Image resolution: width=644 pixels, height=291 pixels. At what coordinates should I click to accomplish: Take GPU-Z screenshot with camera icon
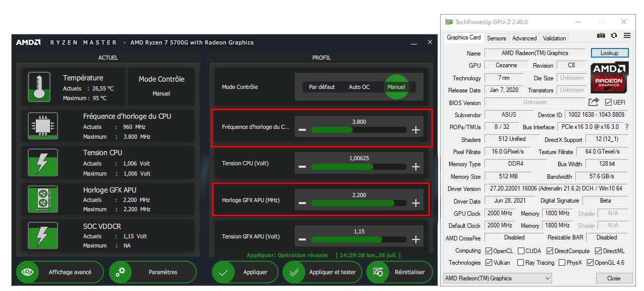point(601,36)
